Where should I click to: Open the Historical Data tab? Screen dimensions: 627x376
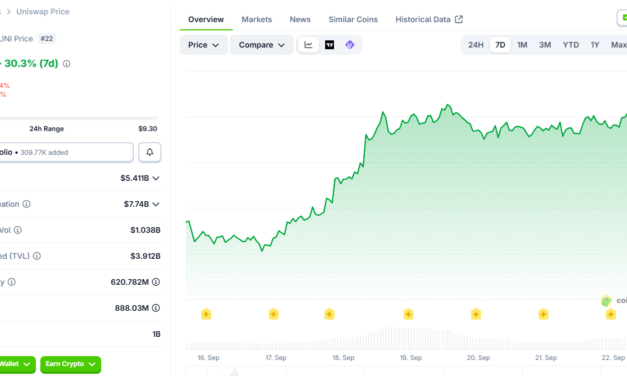pos(429,19)
